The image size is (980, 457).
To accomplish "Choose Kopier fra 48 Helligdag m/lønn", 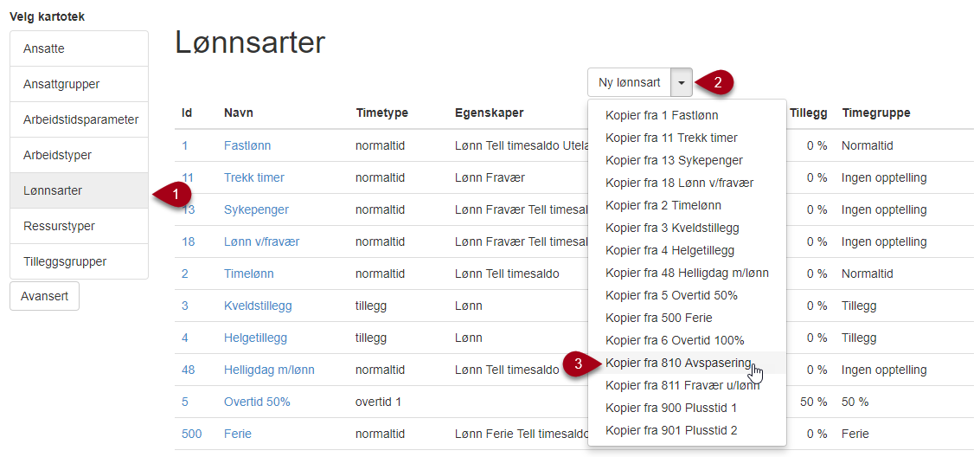I will pos(687,273).
